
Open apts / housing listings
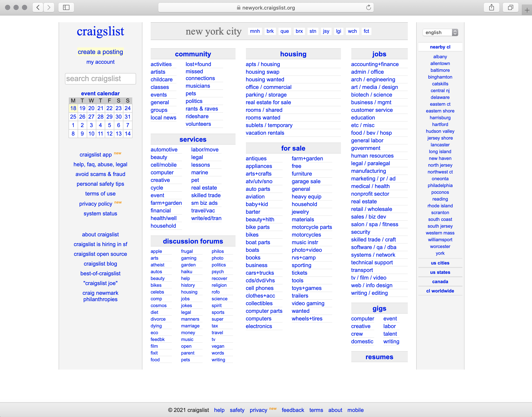coord(263,64)
